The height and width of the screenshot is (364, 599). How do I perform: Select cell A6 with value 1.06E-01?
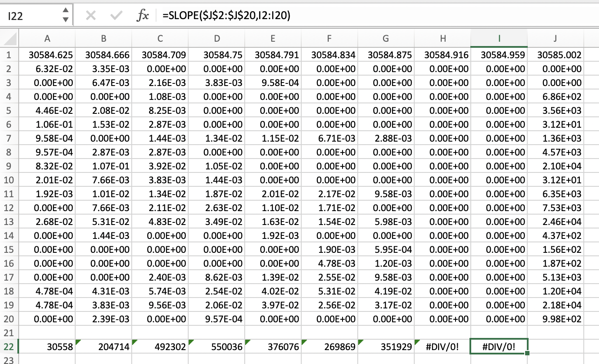(47, 124)
